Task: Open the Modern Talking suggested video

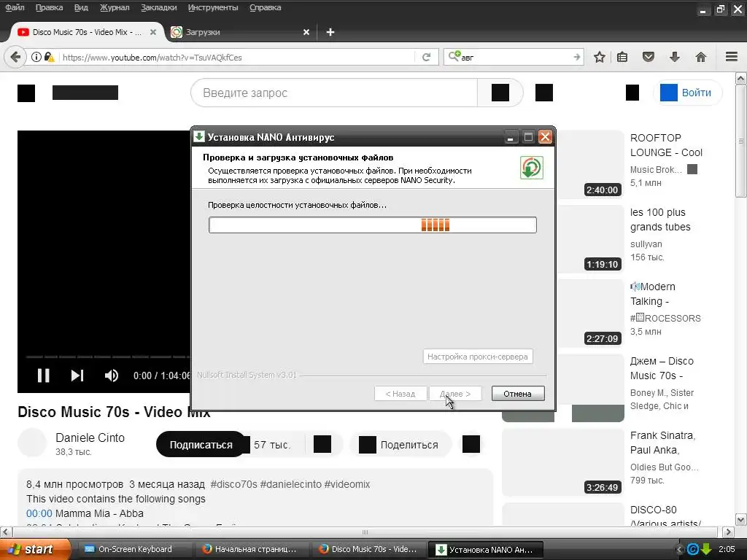Action: 653,294
